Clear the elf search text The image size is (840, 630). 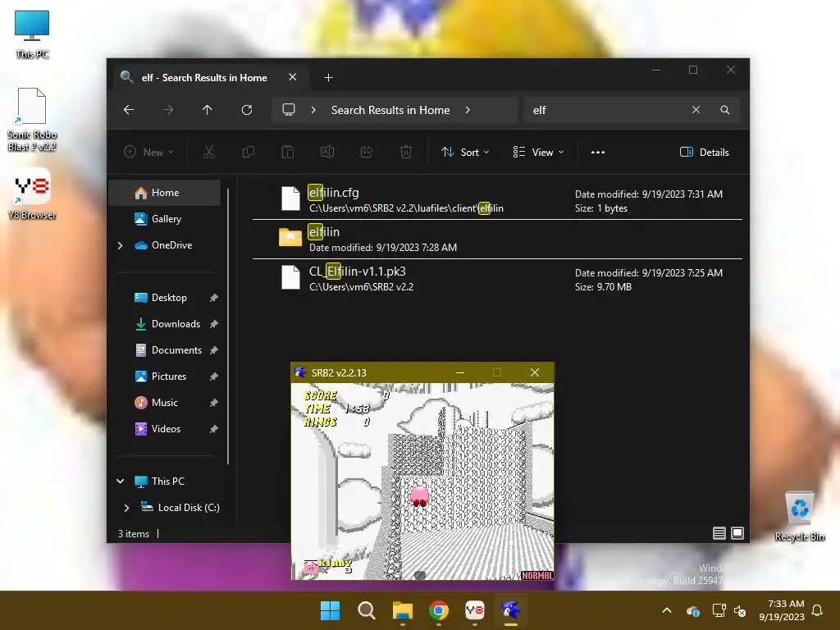click(x=696, y=110)
